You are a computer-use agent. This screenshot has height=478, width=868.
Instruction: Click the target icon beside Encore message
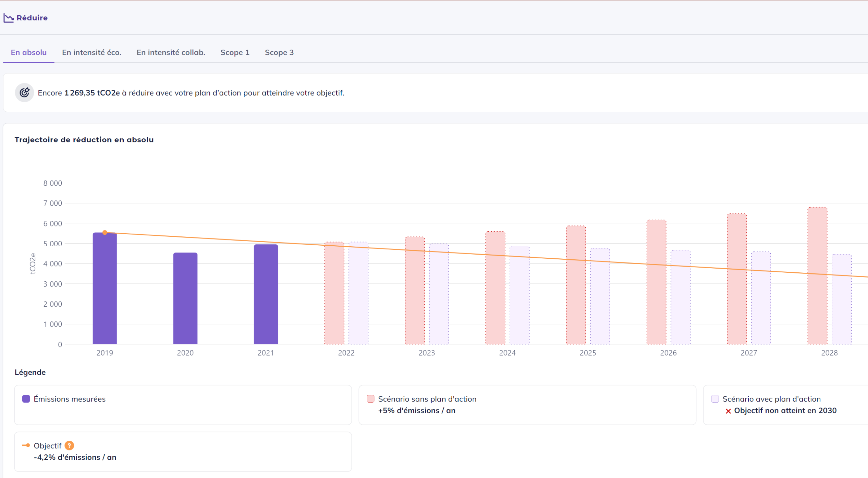24,93
